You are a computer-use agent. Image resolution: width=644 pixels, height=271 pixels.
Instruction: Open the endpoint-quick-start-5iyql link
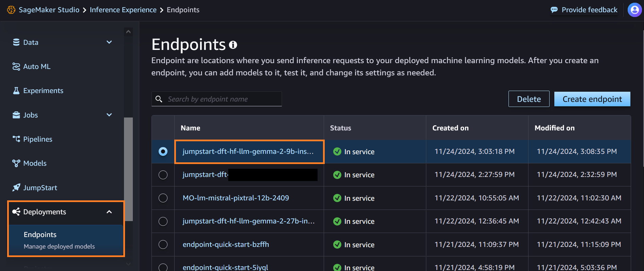pyautogui.click(x=226, y=267)
